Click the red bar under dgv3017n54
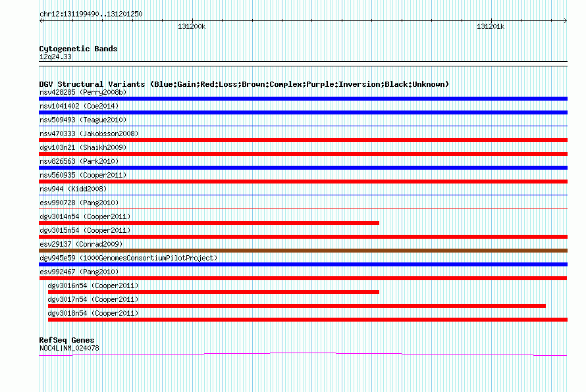 (x=297, y=306)
